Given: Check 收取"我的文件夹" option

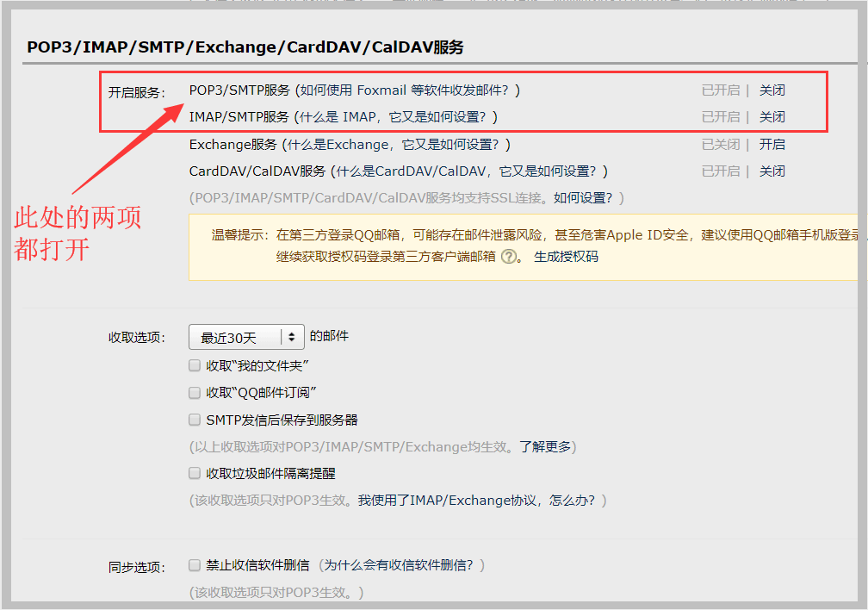Looking at the screenshot, I should pos(194,364).
